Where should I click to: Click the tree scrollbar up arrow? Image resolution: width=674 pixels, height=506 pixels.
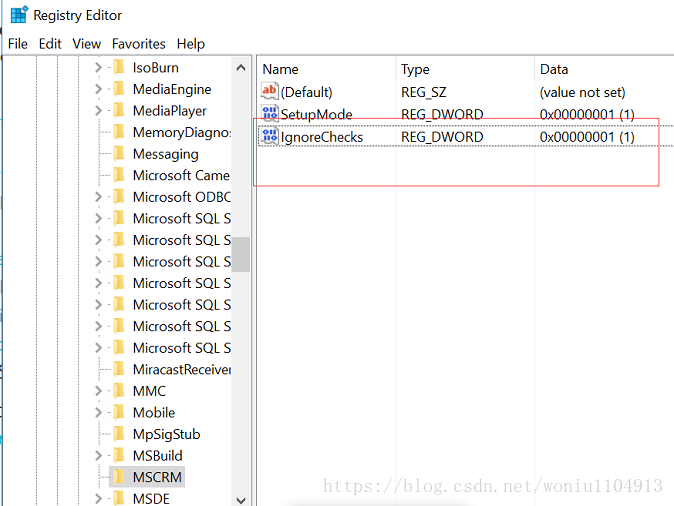(x=241, y=67)
